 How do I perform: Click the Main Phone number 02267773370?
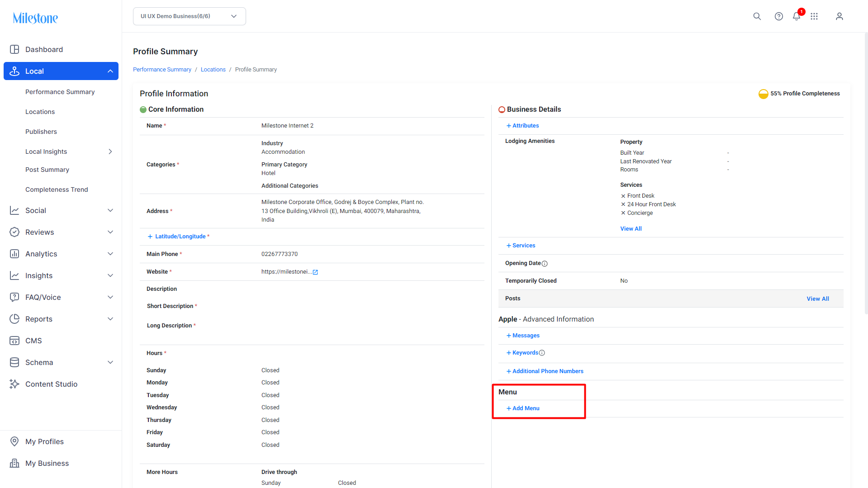(x=280, y=254)
